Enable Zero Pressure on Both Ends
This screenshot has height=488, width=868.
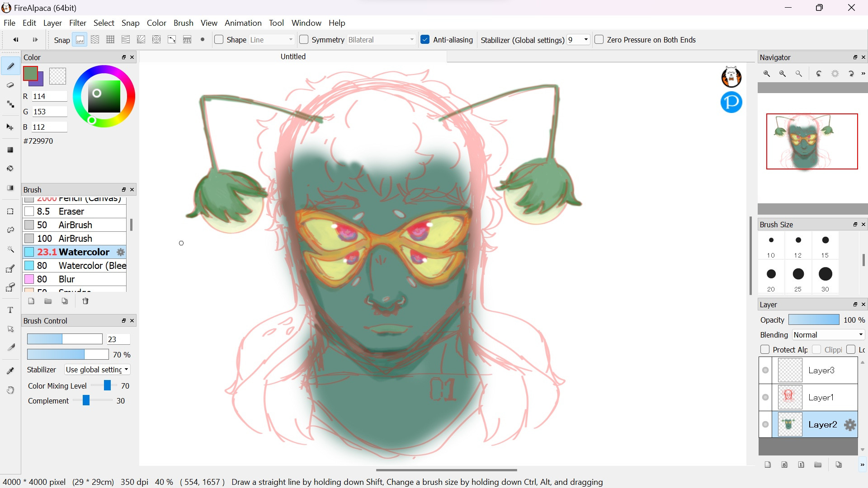(599, 40)
